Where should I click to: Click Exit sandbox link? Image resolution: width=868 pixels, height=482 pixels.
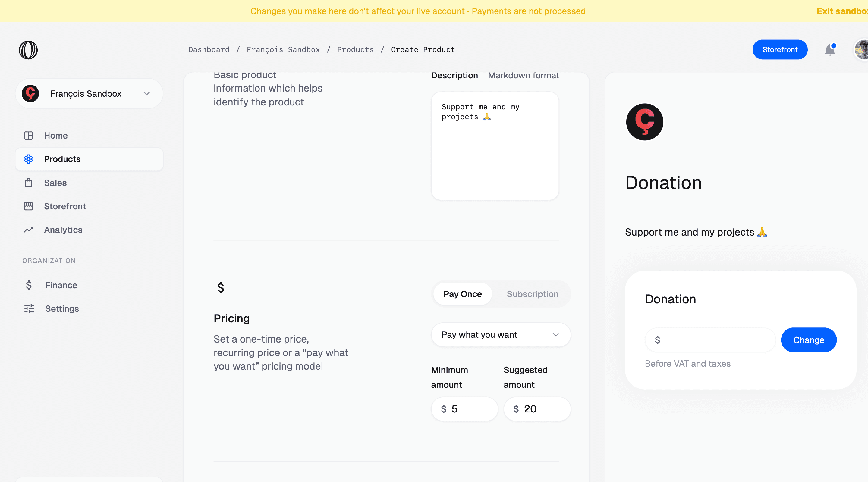(x=842, y=11)
